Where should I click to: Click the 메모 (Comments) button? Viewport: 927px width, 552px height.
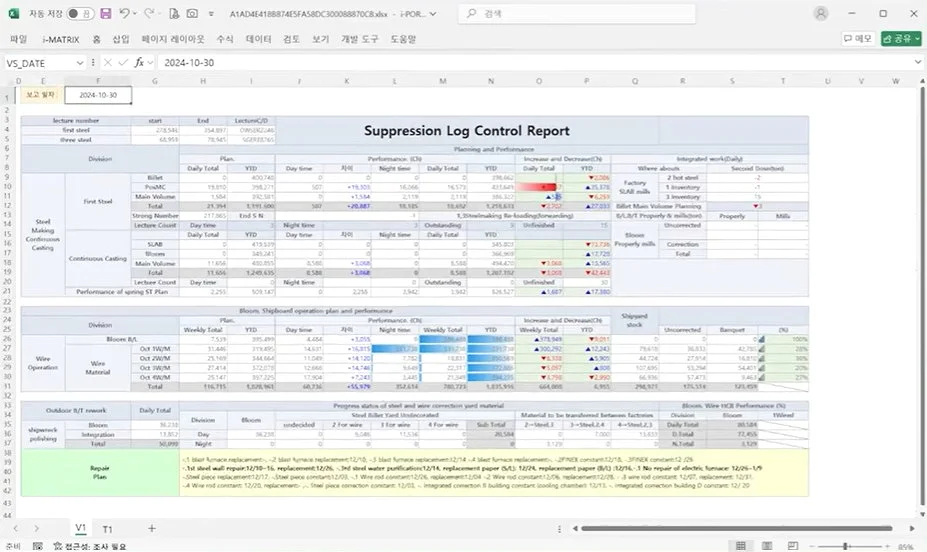tap(857, 39)
